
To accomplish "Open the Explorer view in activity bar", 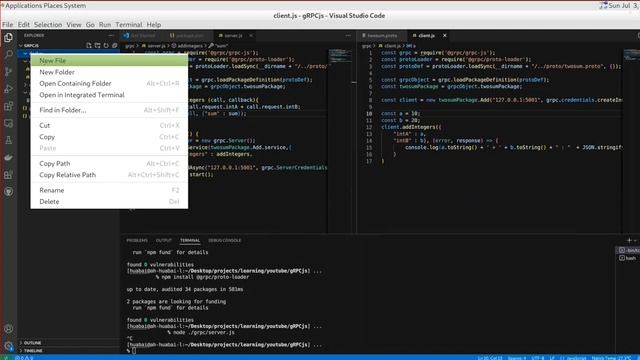I will tap(8, 38).
